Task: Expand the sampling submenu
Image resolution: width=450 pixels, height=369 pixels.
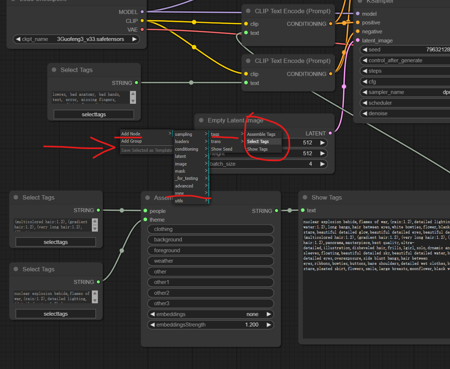Action: [x=191, y=134]
